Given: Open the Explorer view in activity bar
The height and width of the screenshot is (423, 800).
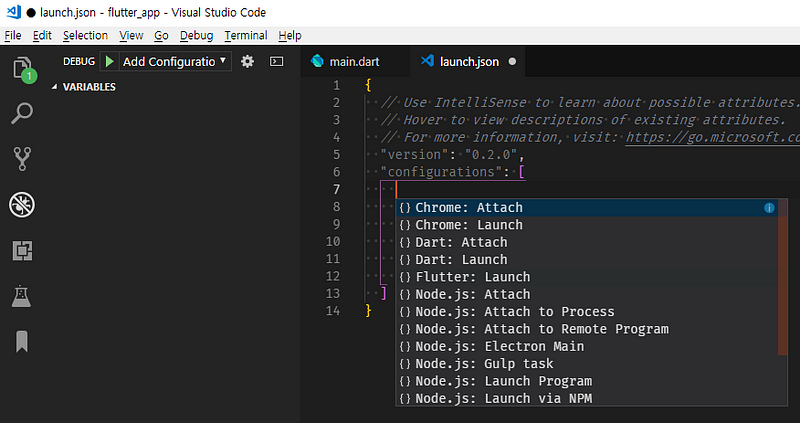Looking at the screenshot, I should pyautogui.click(x=22, y=68).
